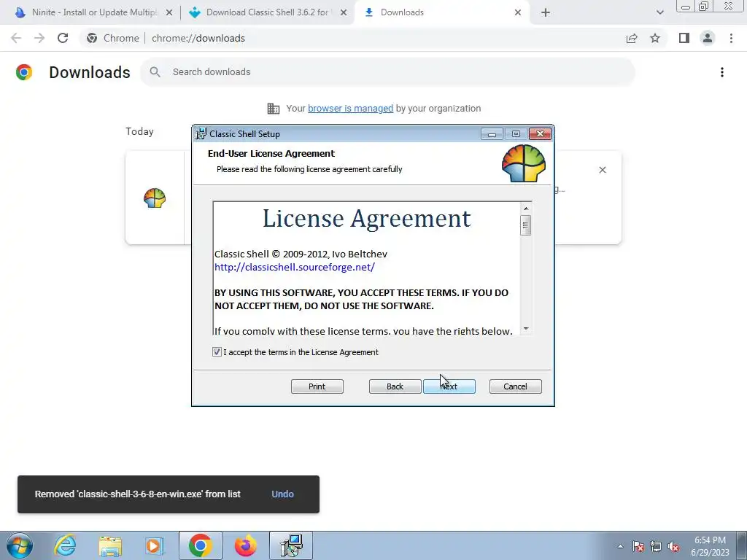Screen dimensions: 747x560
Task: Undo removal of classic-shell download
Action: pyautogui.click(x=282, y=494)
